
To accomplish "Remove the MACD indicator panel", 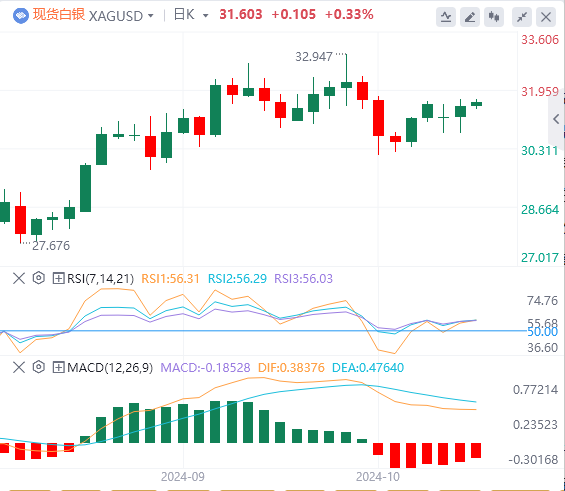I will click(19, 367).
